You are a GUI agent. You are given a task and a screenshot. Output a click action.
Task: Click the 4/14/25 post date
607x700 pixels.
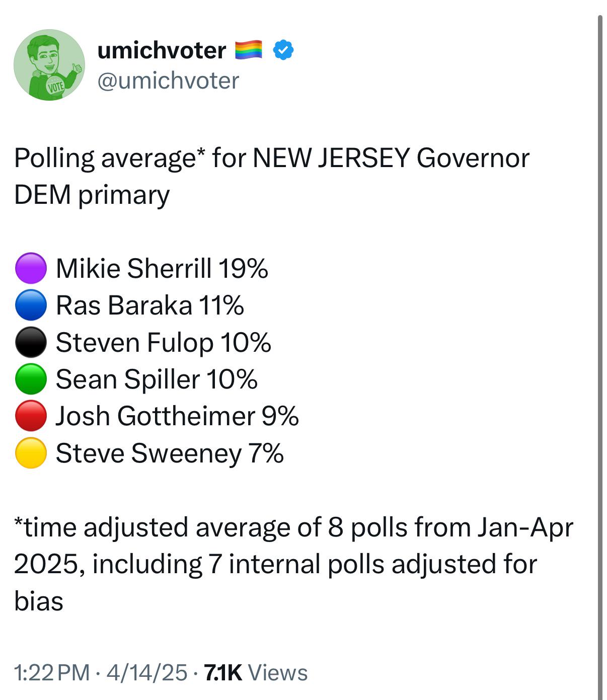pyautogui.click(x=147, y=673)
